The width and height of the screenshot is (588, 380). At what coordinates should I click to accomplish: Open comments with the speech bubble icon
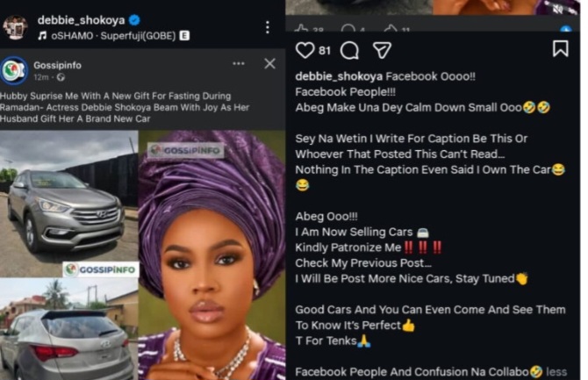pyautogui.click(x=349, y=50)
